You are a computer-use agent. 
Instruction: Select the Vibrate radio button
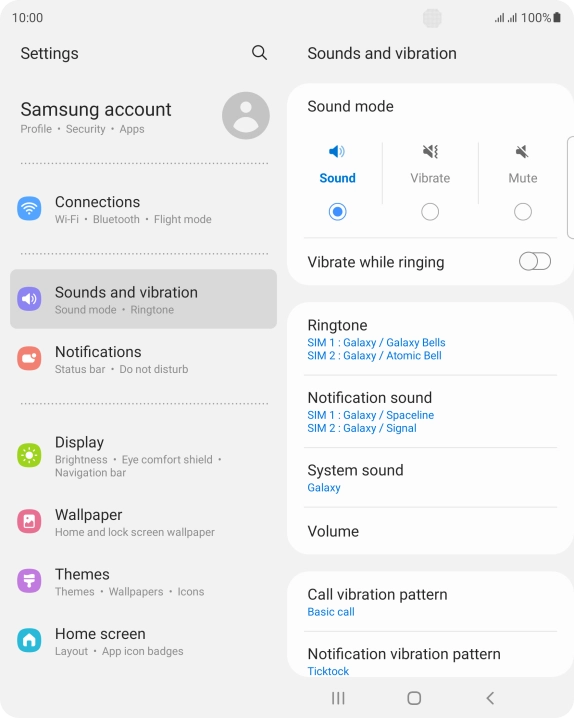coord(430,212)
